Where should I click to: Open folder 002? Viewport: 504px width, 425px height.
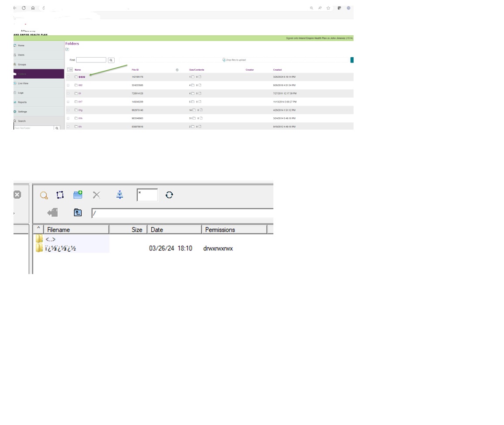point(80,85)
